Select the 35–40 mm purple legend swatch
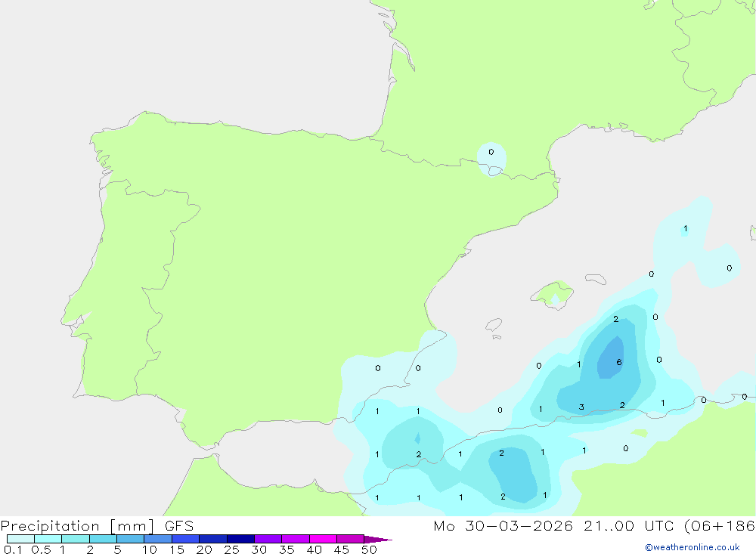Screen dimensions: 756x554 (x=295, y=539)
